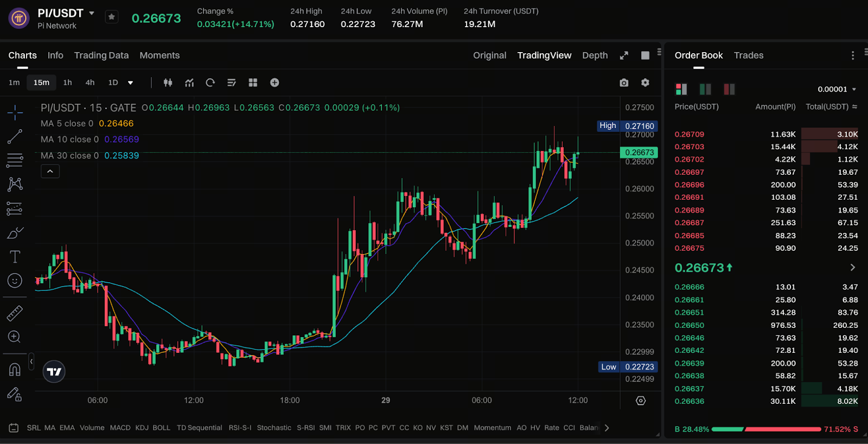Open the indicators menu icon
Screen dimensions: 868x444
click(x=189, y=83)
